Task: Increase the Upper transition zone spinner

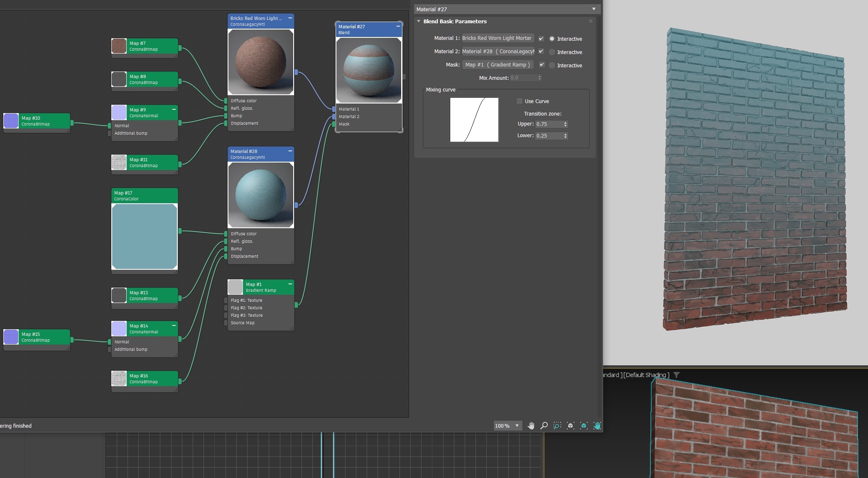Action: point(565,123)
